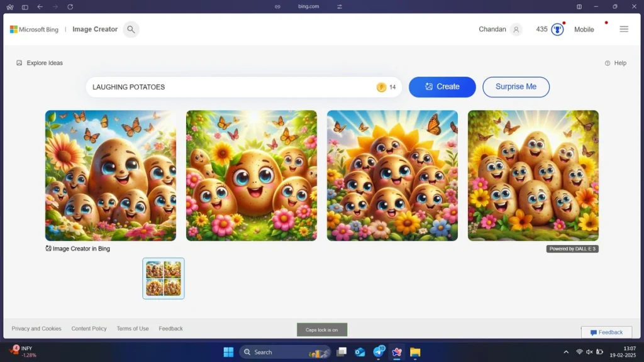This screenshot has width=644, height=362.
Task: Click the boost coin icon in prompt box
Action: [381, 87]
